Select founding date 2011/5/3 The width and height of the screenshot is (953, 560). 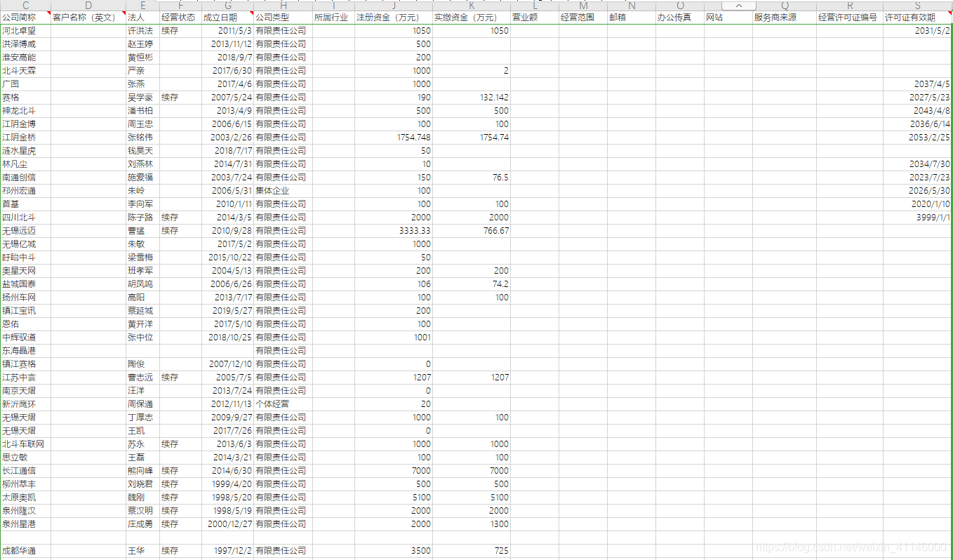227,30
